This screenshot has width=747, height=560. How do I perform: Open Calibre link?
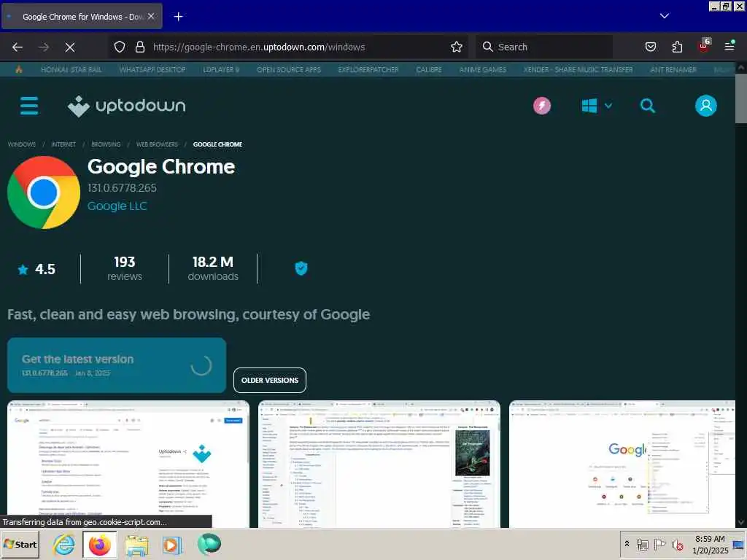tap(429, 69)
